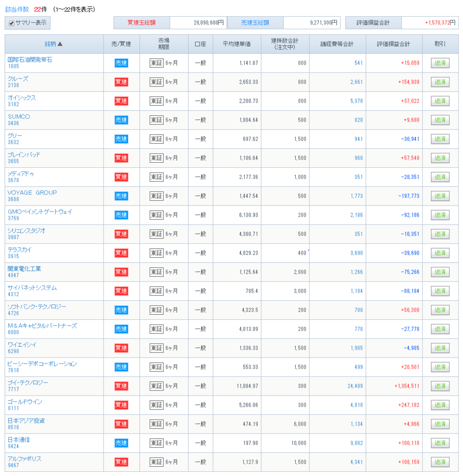Select 買建玉総額 value 28,090,600円
This screenshot has width=463, height=476.
tap(209, 23)
